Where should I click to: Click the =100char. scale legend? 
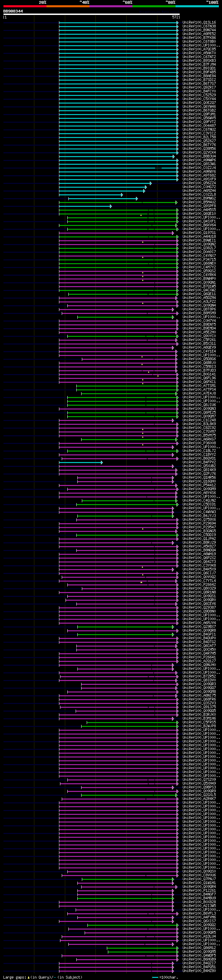[x=165, y=977]
